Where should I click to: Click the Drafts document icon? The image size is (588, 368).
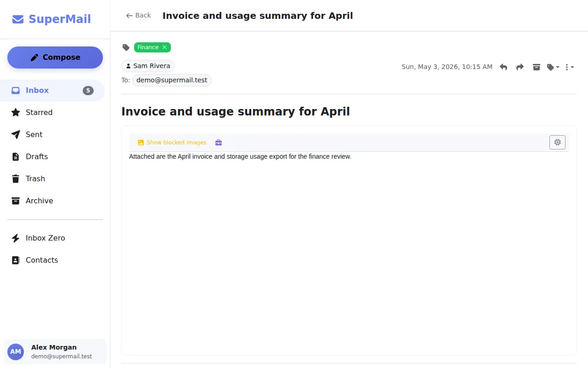[16, 157]
